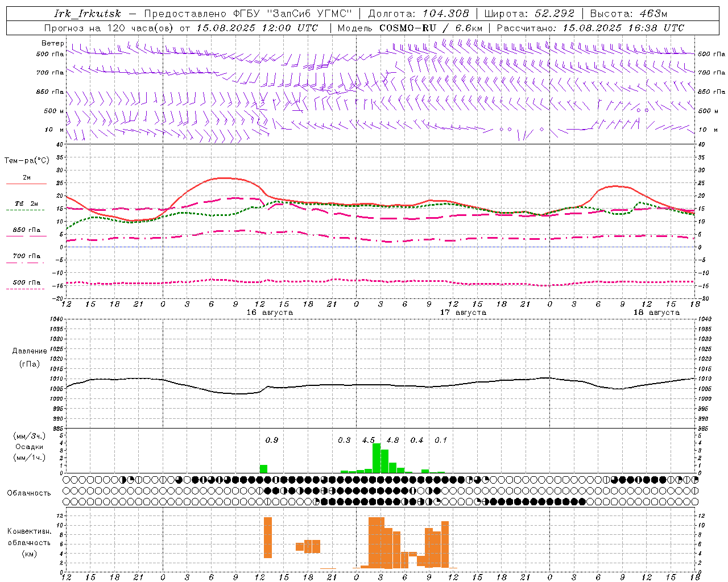
Task: Click the Облачность cloud cover label
Action: [29, 493]
